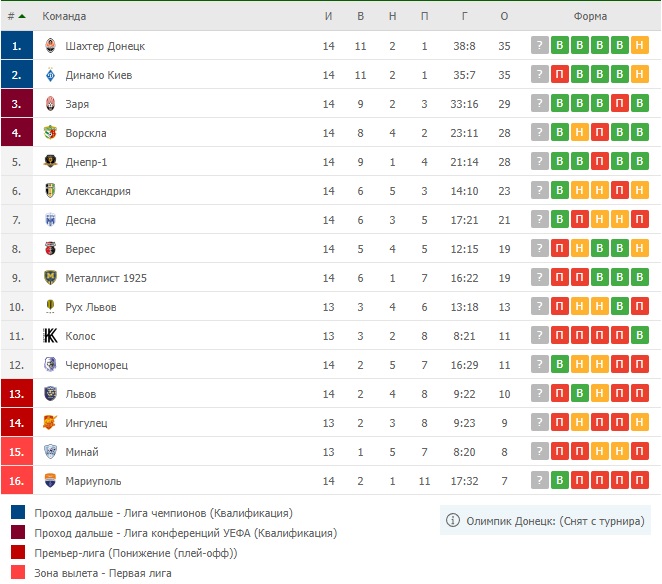The width and height of the screenshot is (662, 584).
Task: Open the Заря team link
Action: (77, 104)
